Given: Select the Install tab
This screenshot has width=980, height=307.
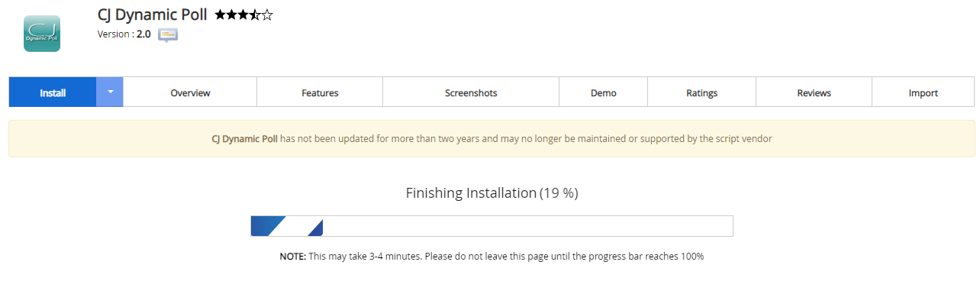Looking at the screenshot, I should tap(53, 92).
